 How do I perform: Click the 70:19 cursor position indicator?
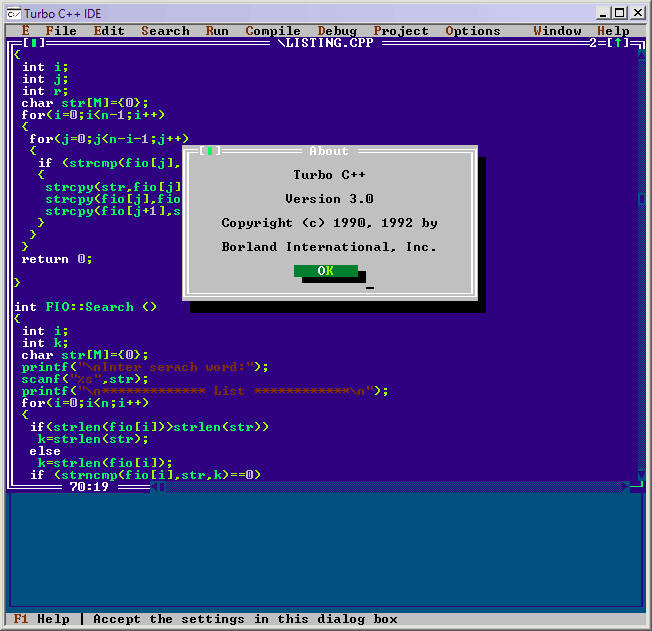coord(89,487)
